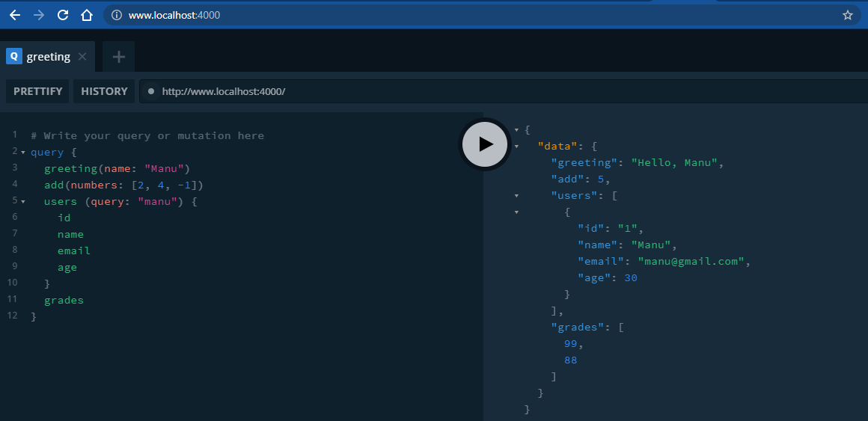
Task: Click the 'grades' field on line 11
Action: tap(64, 301)
